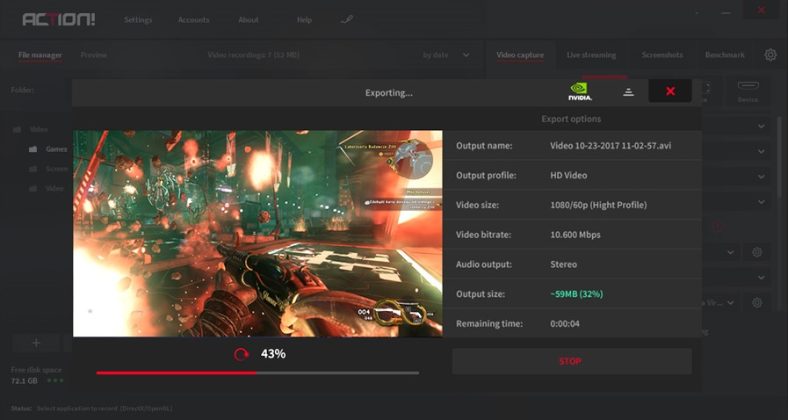This screenshot has width=788, height=420.
Task: Click the '43%' progress percentage
Action: [273, 354]
